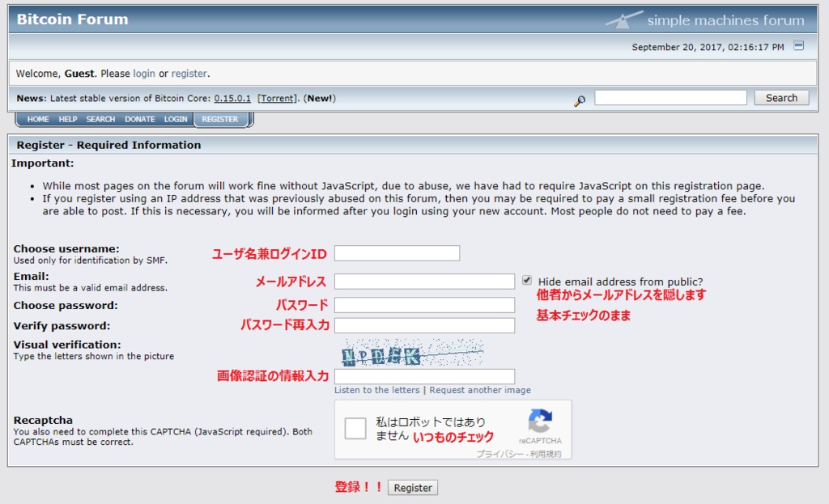Click the search magnifier icon
Image resolution: width=829 pixels, height=504 pixels.
point(580,100)
